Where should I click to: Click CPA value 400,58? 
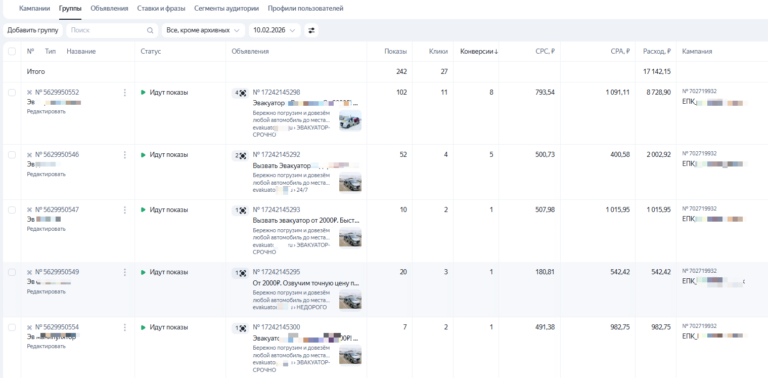pos(620,155)
